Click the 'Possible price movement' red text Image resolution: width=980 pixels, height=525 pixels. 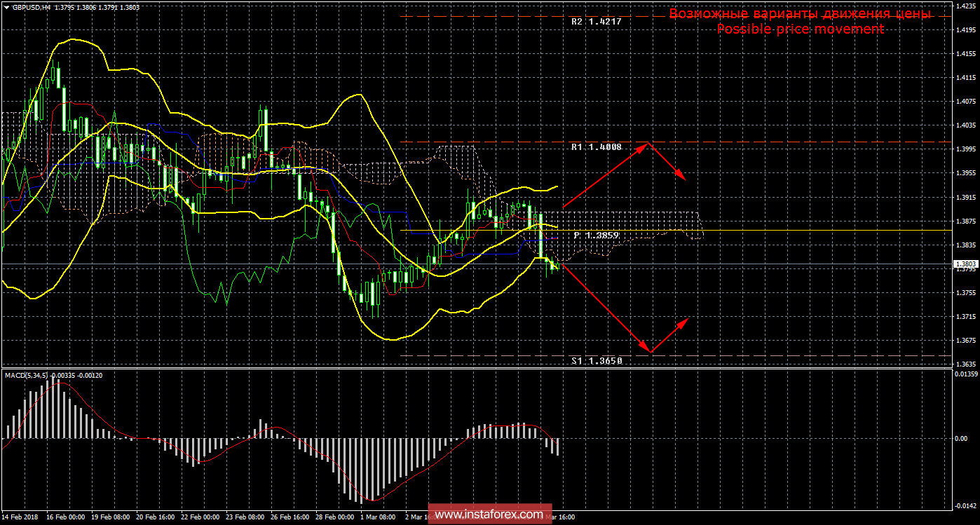tap(800, 29)
